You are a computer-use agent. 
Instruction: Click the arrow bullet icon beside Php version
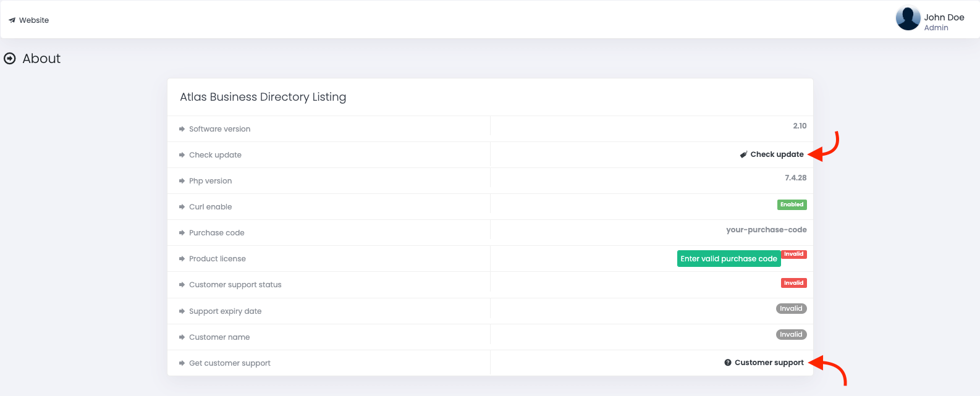coord(182,181)
